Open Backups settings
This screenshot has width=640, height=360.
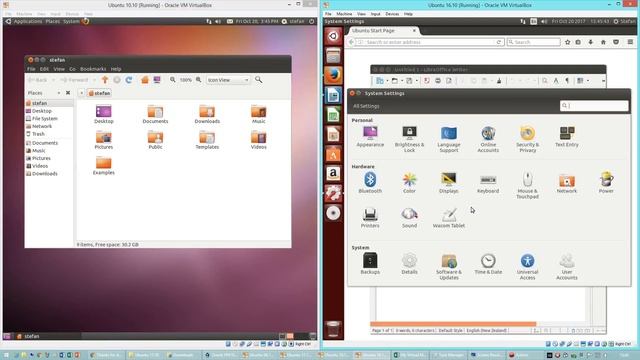[370, 263]
